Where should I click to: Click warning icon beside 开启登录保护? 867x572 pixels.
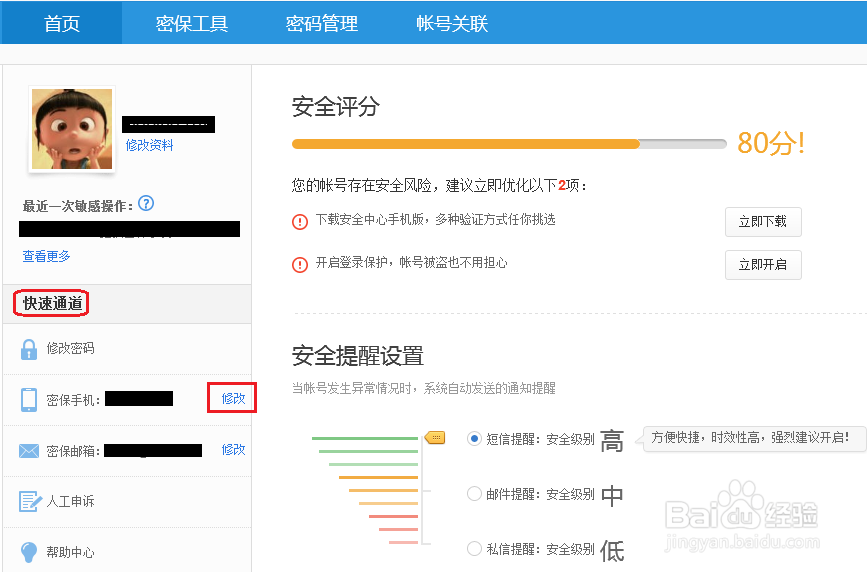pos(300,264)
